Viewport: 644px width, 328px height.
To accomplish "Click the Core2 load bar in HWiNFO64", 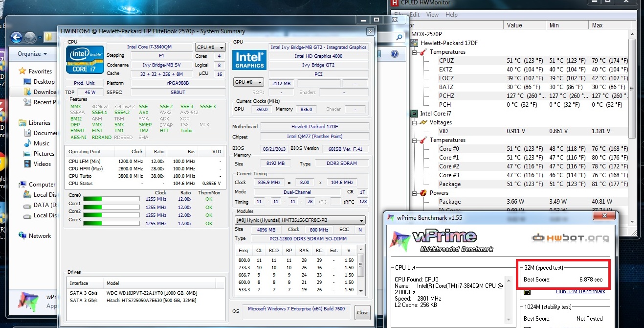I will click(x=111, y=215).
